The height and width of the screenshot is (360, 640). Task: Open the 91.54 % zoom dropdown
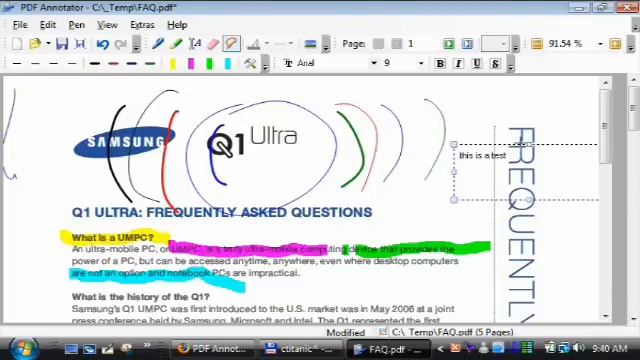[600, 44]
